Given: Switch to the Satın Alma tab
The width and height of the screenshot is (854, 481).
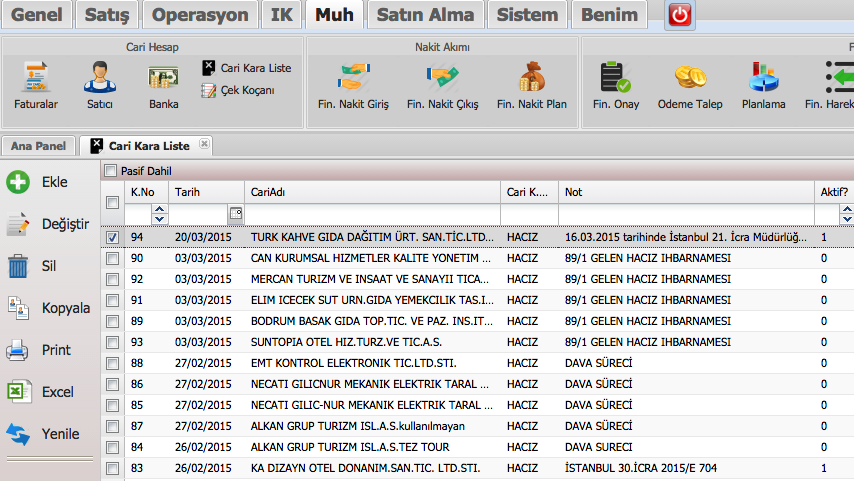Looking at the screenshot, I should click(425, 15).
